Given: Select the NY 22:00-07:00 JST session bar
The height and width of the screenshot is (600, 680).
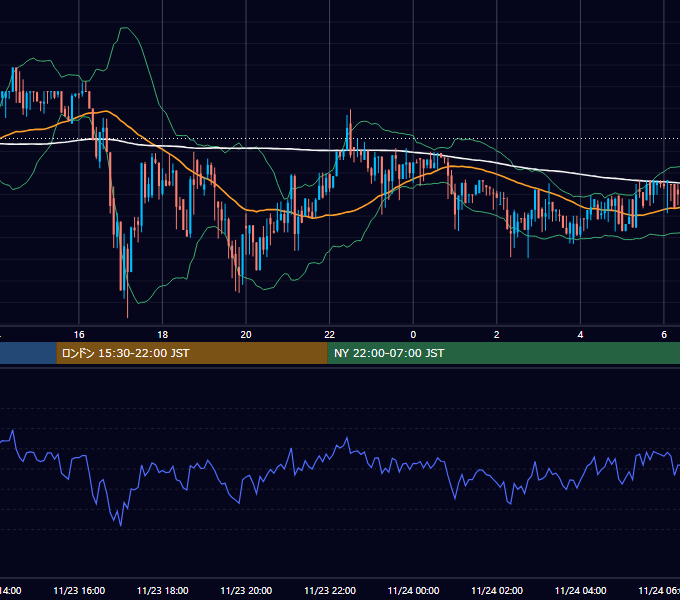Looking at the screenshot, I should (503, 353).
